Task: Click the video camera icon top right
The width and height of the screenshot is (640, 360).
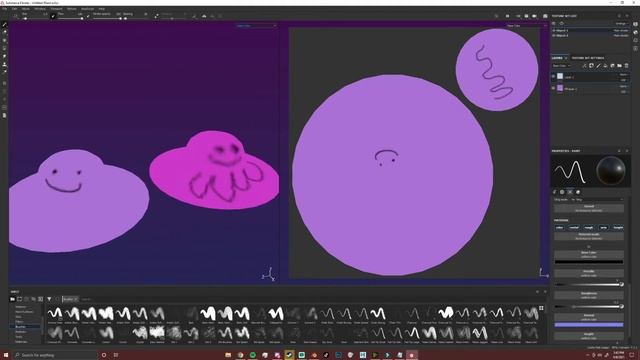Action: (534, 16)
